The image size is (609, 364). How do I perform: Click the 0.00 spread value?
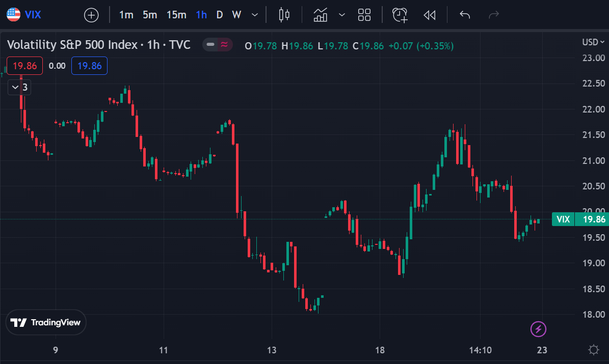pyautogui.click(x=57, y=66)
